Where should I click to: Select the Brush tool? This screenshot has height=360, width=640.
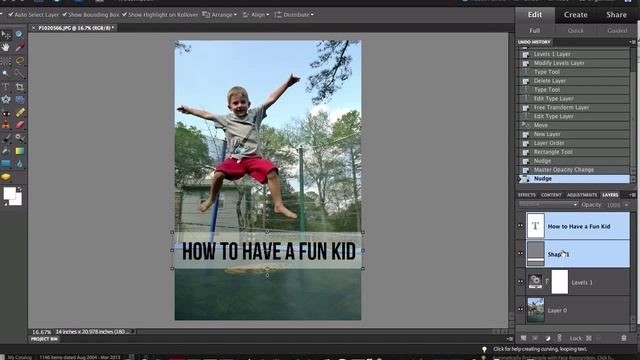point(6,139)
